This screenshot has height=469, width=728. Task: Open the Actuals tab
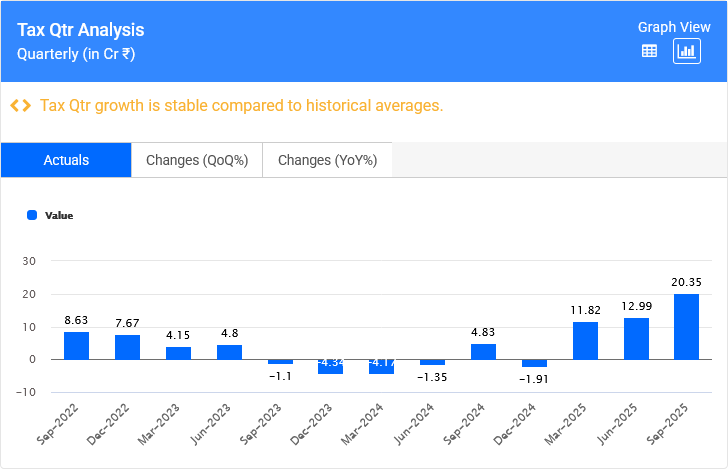coord(66,160)
